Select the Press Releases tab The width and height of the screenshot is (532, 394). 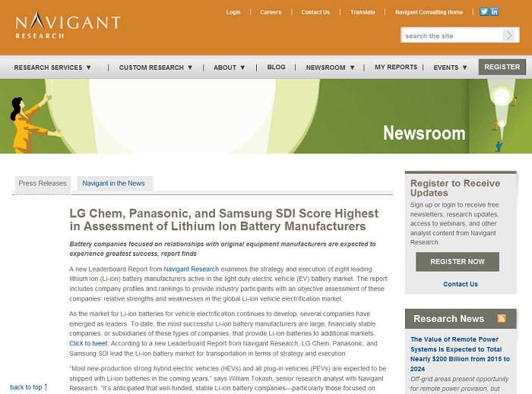43,184
